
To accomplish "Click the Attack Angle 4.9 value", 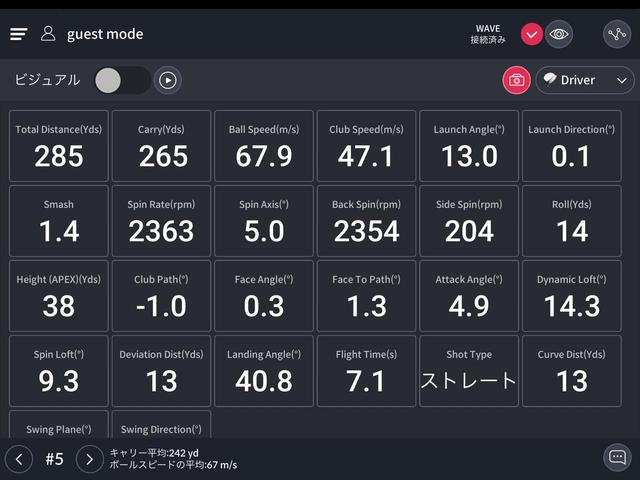I will pyautogui.click(x=469, y=307).
